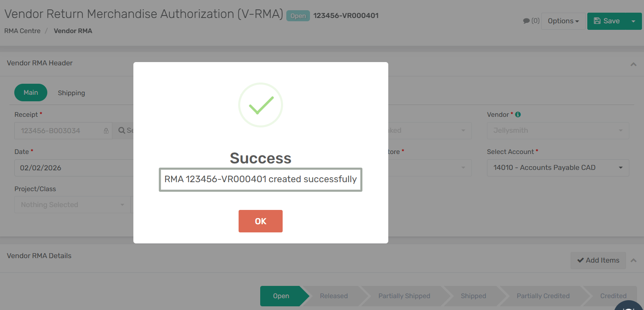Screen dimensions: 644x310
Task: Click the Receipt search magnifier icon
Action: point(122,131)
